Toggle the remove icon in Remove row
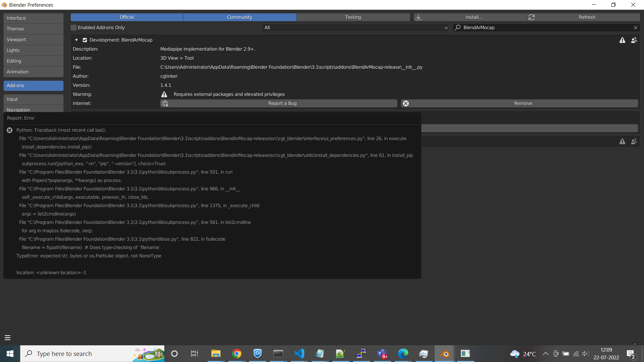This screenshot has width=644, height=362. click(406, 103)
